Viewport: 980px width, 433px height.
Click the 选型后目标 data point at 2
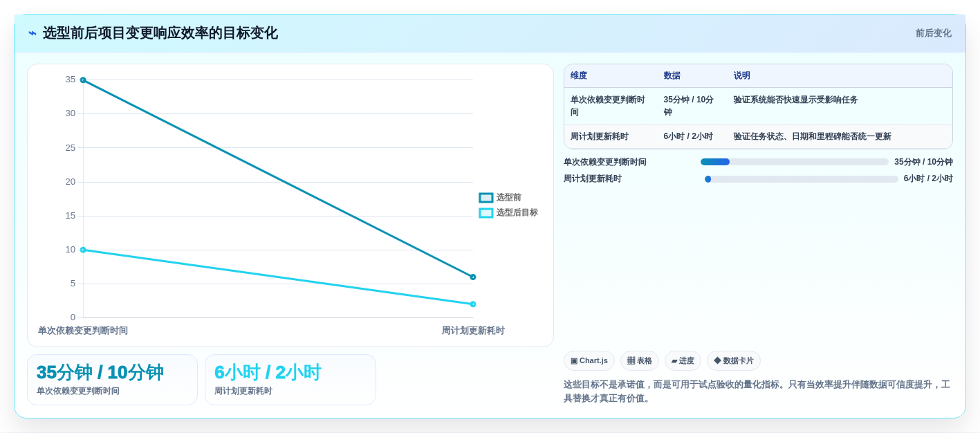473,304
